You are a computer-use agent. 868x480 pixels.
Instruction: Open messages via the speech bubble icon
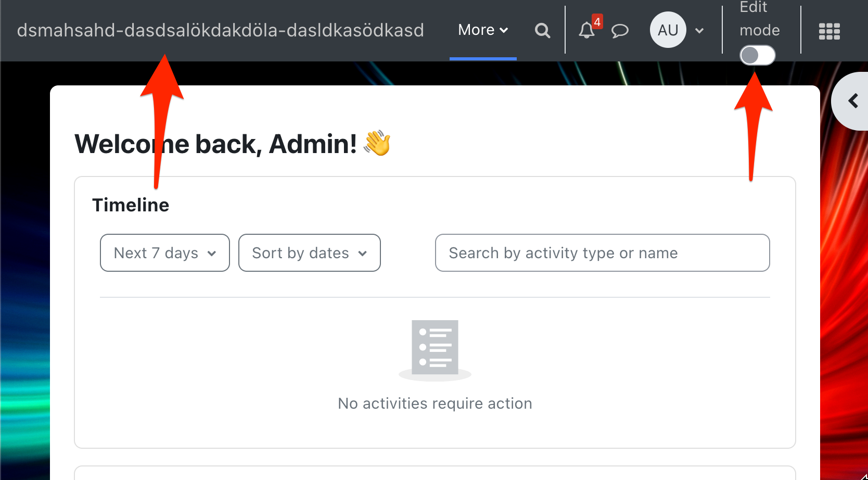pyautogui.click(x=620, y=31)
